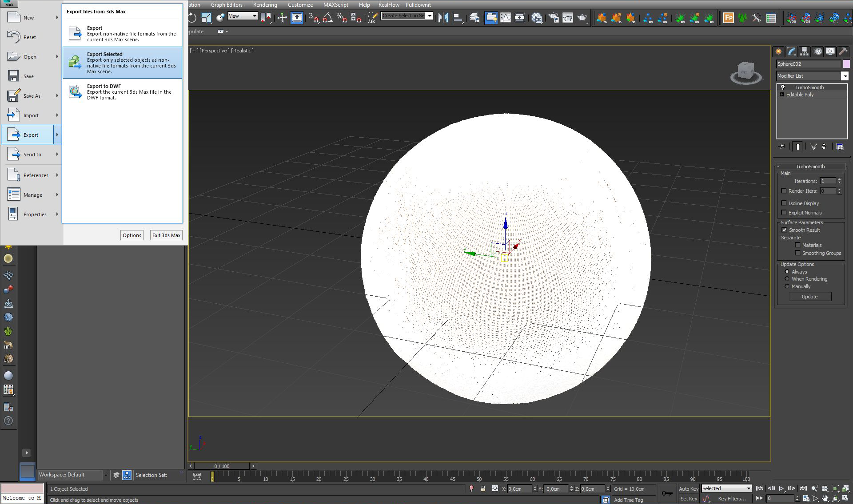Check Separate by Smoothing Groups
The width and height of the screenshot is (853, 504).
coord(797,253)
